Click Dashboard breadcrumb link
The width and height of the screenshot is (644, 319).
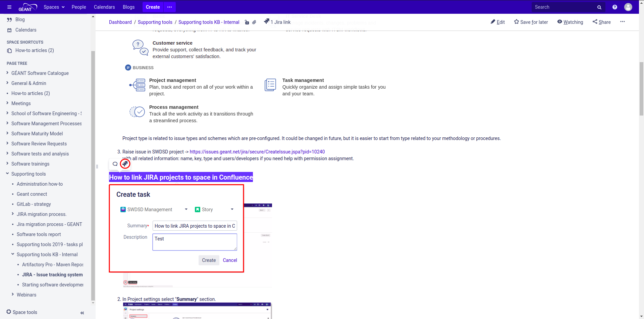(120, 22)
